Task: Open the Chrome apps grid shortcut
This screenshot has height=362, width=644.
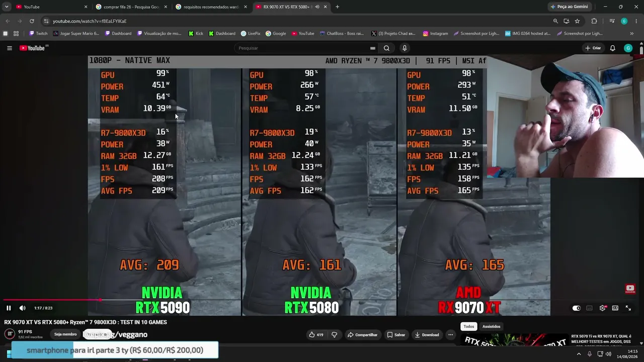Action: [x=16, y=34]
